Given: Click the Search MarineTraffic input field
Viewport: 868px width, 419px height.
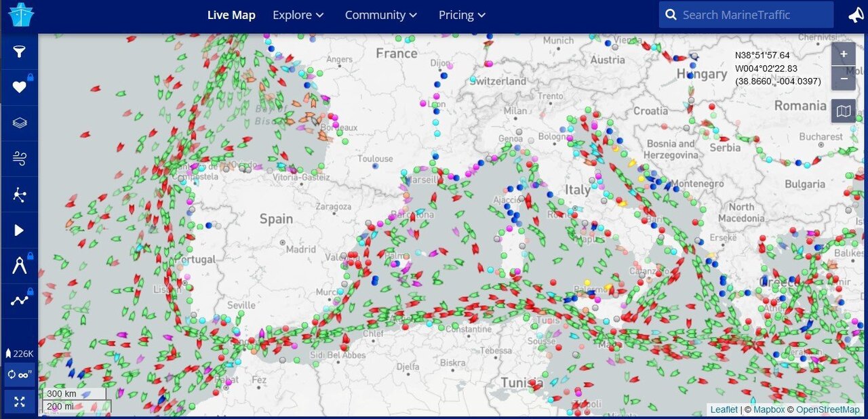Looking at the screenshot, I should tap(754, 15).
